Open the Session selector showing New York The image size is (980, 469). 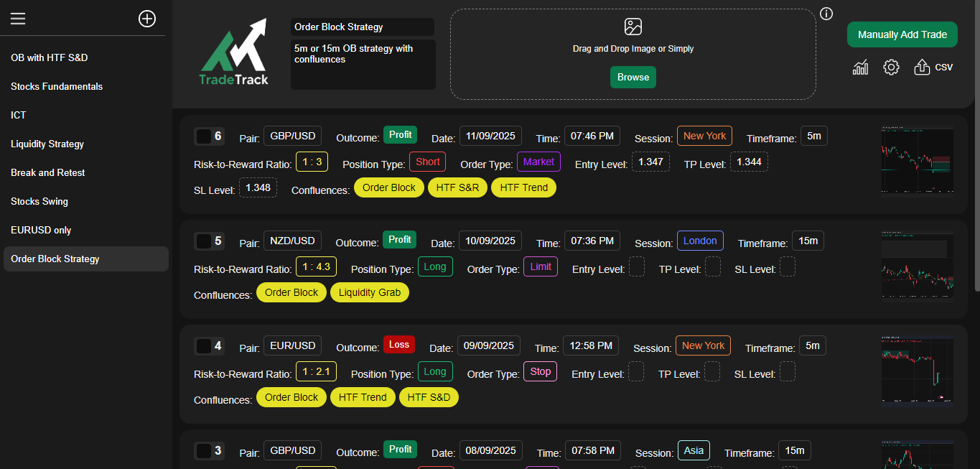point(704,135)
